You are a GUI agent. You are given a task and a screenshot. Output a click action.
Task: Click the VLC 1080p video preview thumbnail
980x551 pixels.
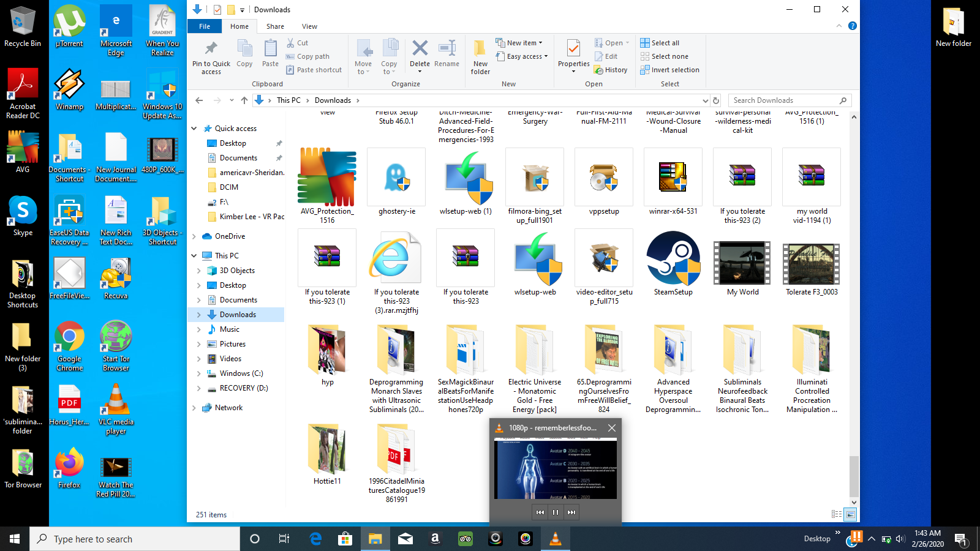click(x=556, y=468)
